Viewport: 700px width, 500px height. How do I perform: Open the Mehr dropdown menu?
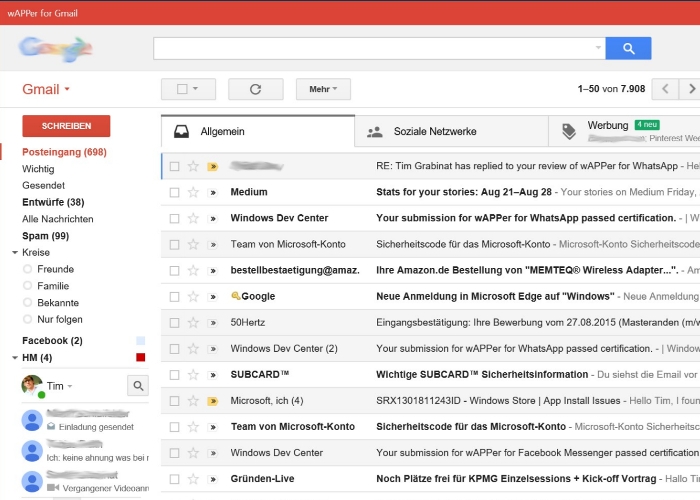[x=323, y=89]
